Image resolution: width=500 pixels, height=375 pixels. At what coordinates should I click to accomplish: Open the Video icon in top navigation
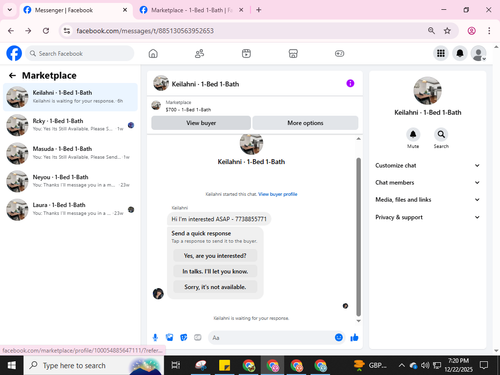[x=246, y=53]
